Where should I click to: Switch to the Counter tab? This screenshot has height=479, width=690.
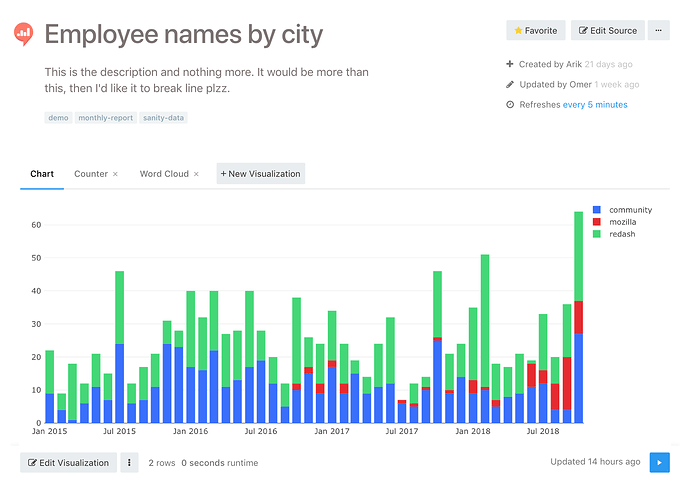pyautogui.click(x=91, y=174)
